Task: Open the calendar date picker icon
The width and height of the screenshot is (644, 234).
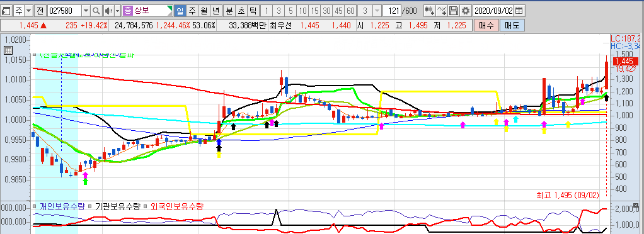Action: pyautogui.click(x=519, y=10)
